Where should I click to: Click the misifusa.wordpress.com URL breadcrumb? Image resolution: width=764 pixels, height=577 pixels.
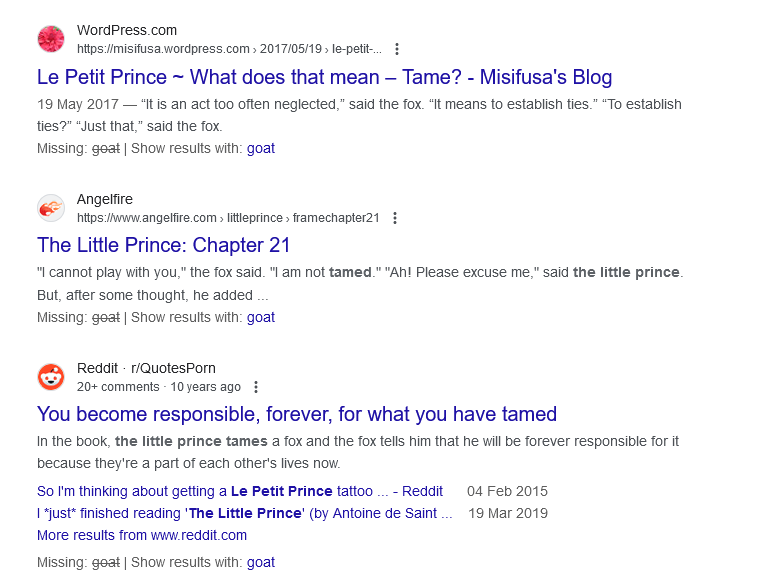163,49
